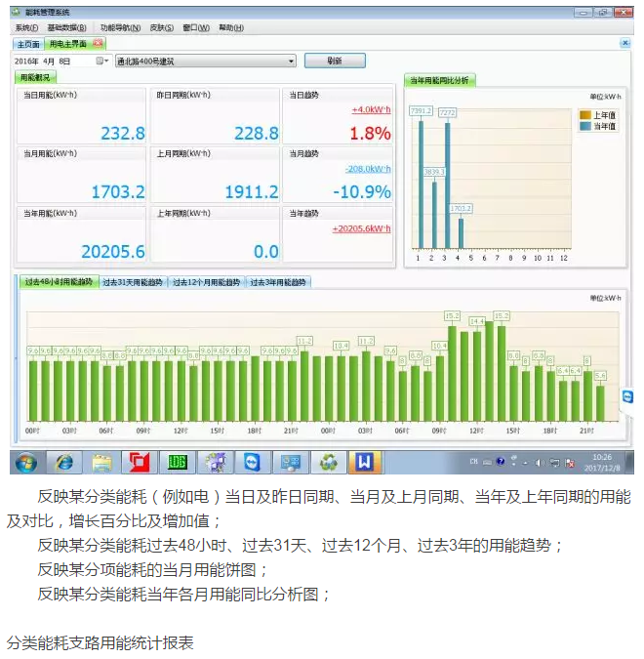
Task: Click the -10.9% monthly trend percentage
Action: (362, 192)
